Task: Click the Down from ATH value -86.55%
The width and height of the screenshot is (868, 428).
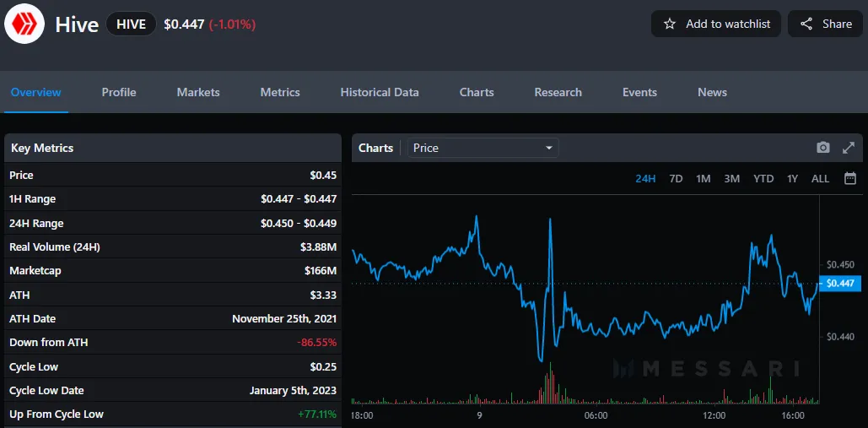Action: [316, 343]
